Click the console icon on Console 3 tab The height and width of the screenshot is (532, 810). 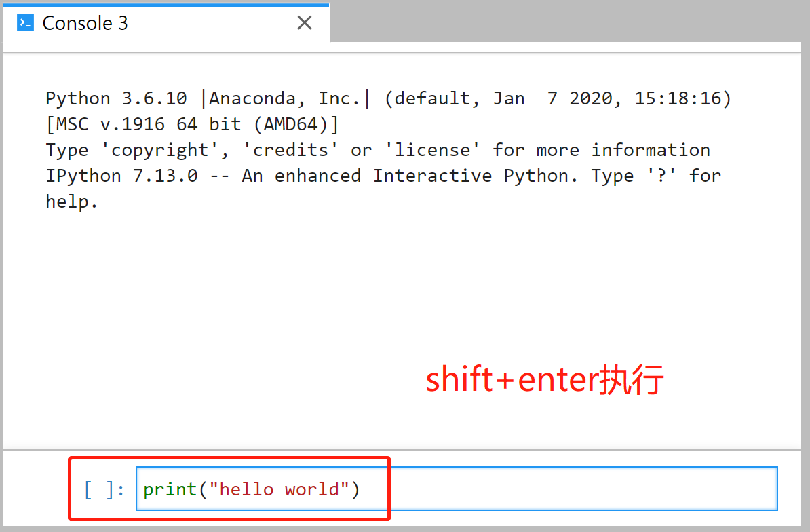point(25,22)
